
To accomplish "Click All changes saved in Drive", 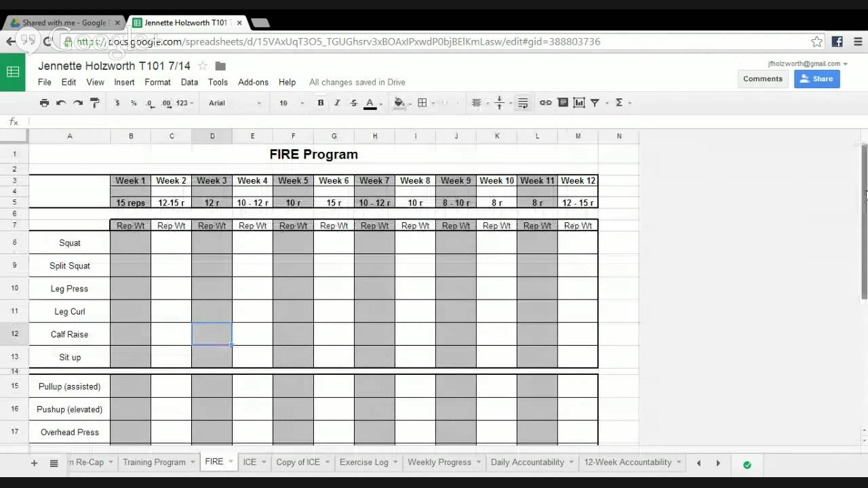I will [x=357, y=82].
